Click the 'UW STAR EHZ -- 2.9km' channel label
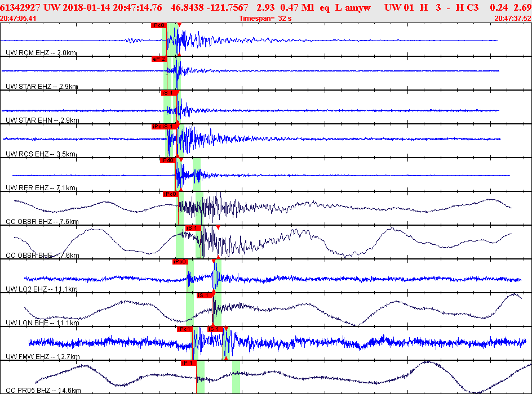This screenshot has width=532, height=394. point(42,86)
